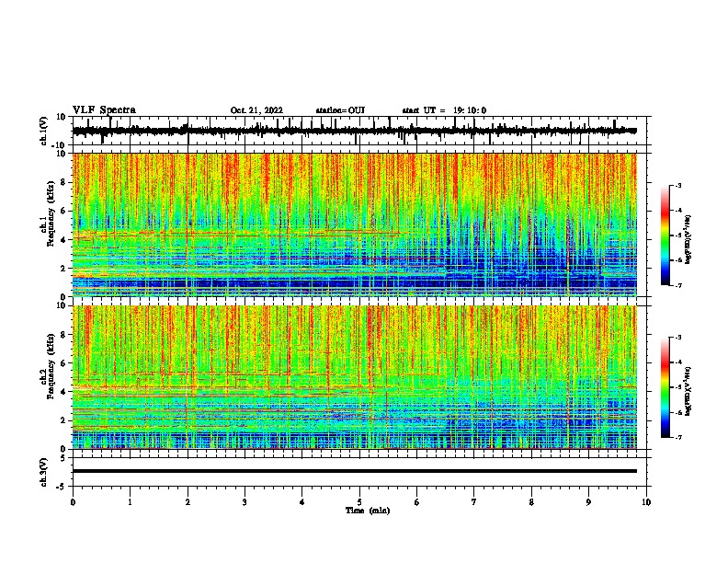Select the date text "Oct. 21, 2022"
The image size is (728, 563).
pos(256,110)
